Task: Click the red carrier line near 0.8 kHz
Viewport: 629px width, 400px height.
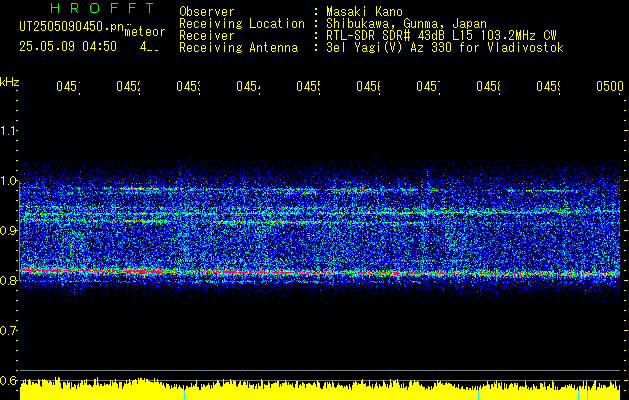Action: (x=320, y=272)
